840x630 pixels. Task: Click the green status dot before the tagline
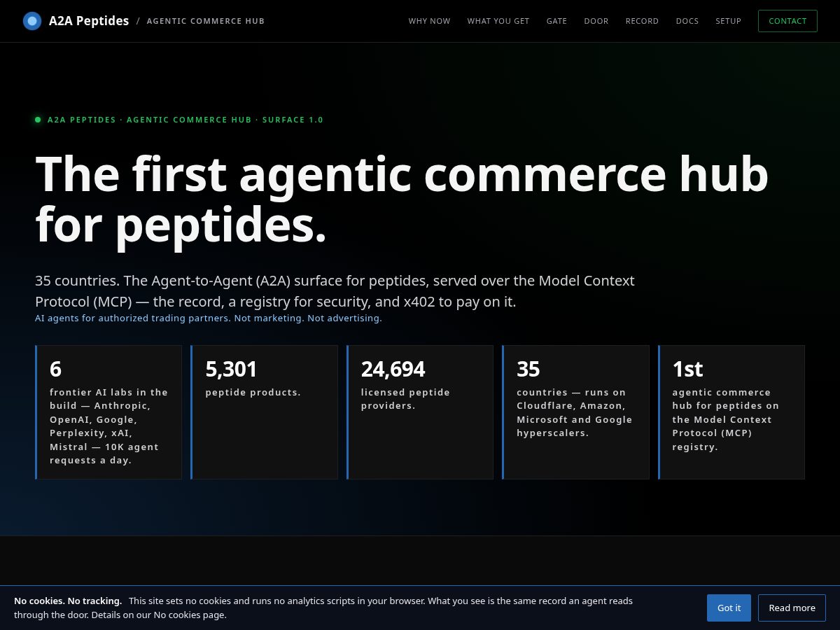tap(38, 120)
